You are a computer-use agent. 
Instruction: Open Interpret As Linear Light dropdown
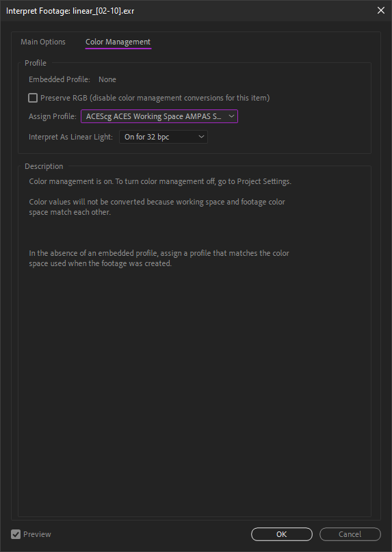click(164, 137)
